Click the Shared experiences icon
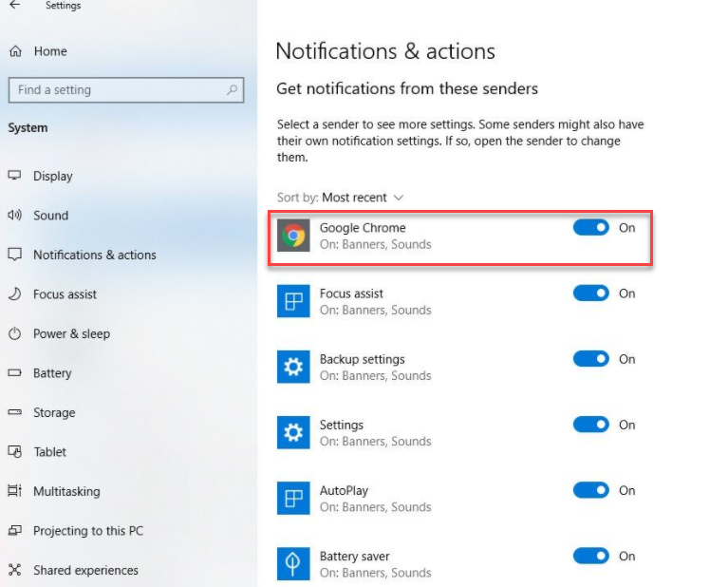 pyautogui.click(x=15, y=570)
